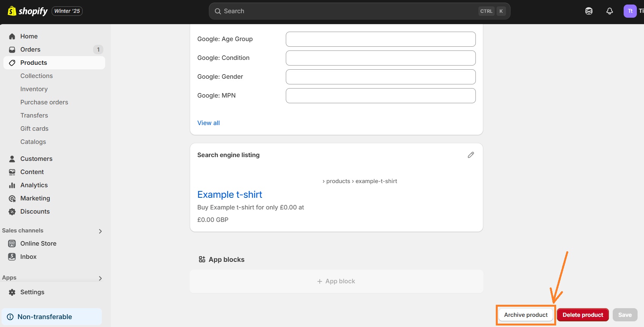This screenshot has height=327, width=644.
Task: Add an App block
Action: pyautogui.click(x=336, y=281)
